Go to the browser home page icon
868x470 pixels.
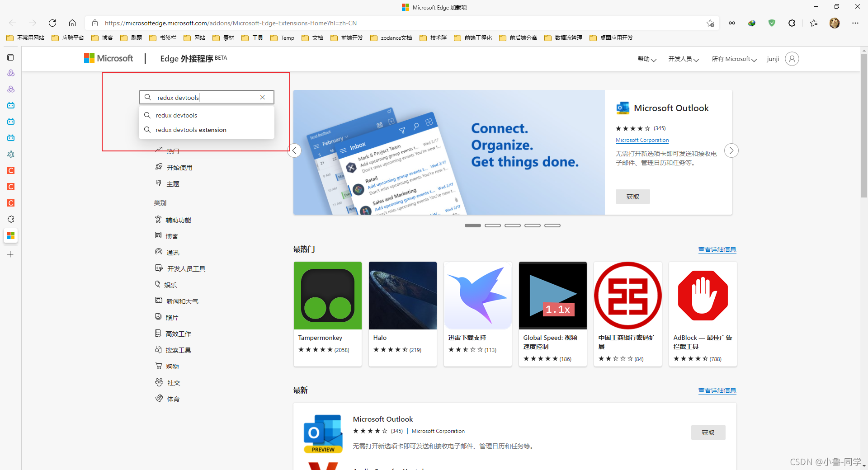(72, 23)
